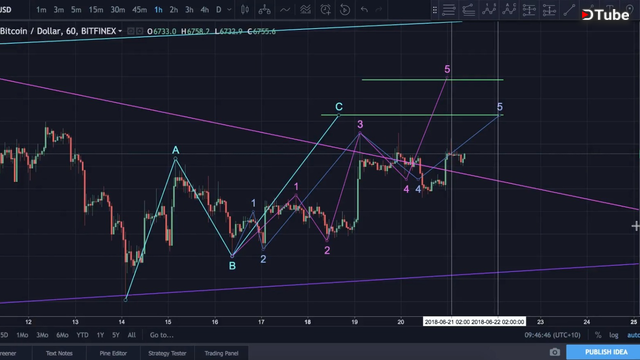Select the pink wave label 2

[x=327, y=250]
